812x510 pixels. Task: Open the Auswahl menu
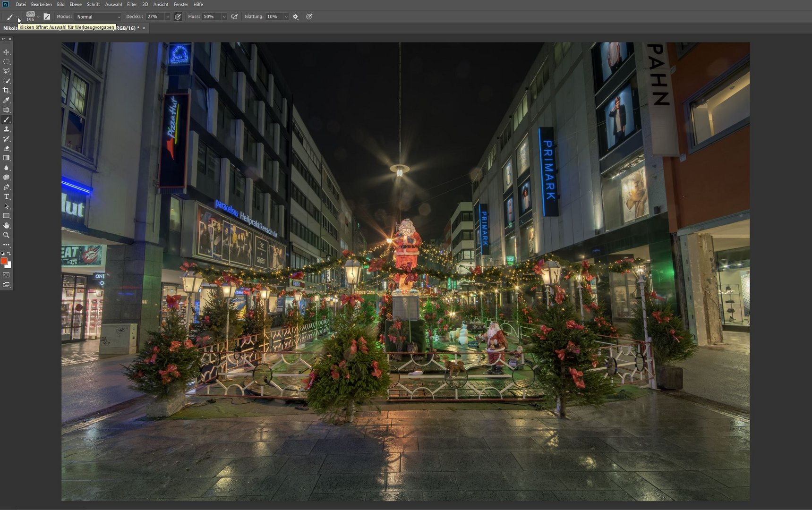click(x=113, y=4)
